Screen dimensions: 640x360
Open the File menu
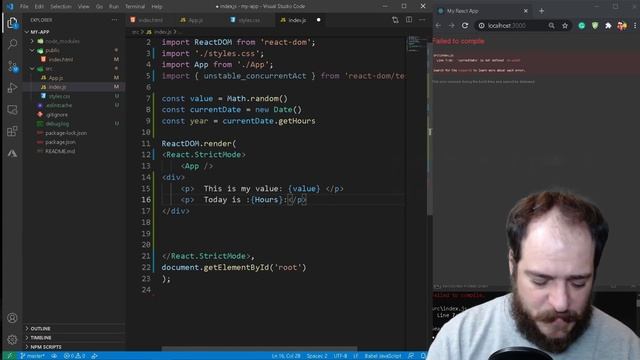click(x=24, y=7)
